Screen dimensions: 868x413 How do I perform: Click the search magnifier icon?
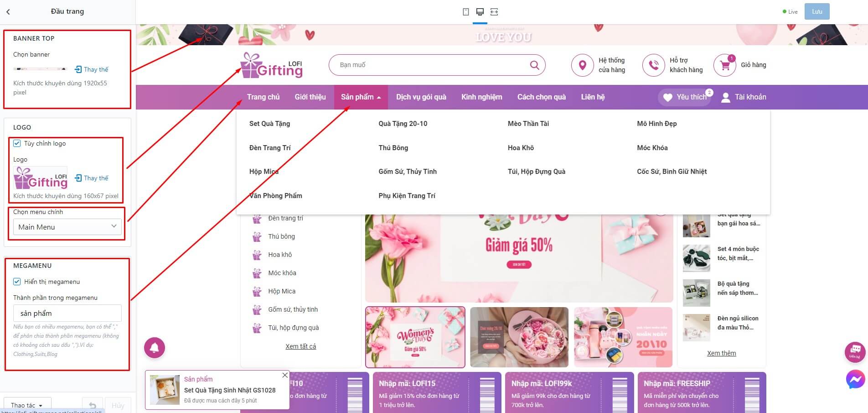point(535,65)
